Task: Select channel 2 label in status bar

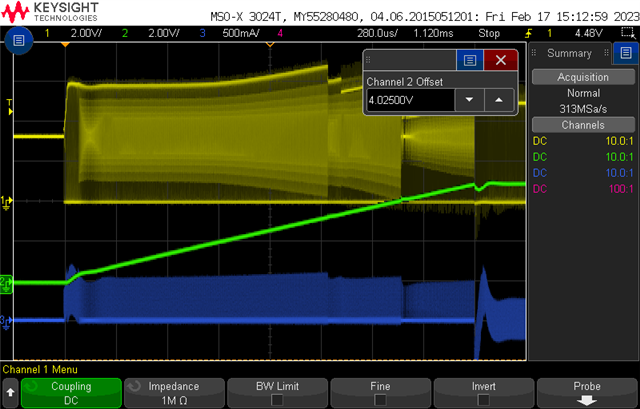Action: (x=124, y=33)
